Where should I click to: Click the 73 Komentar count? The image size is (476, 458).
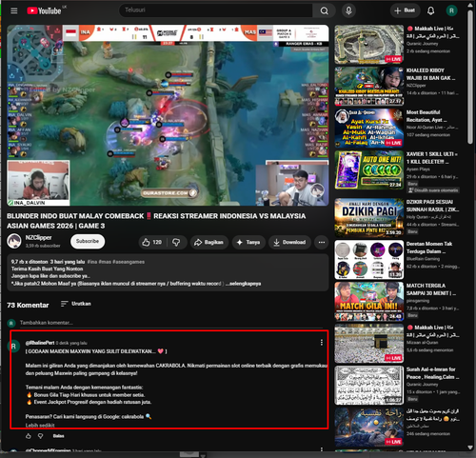point(28,305)
